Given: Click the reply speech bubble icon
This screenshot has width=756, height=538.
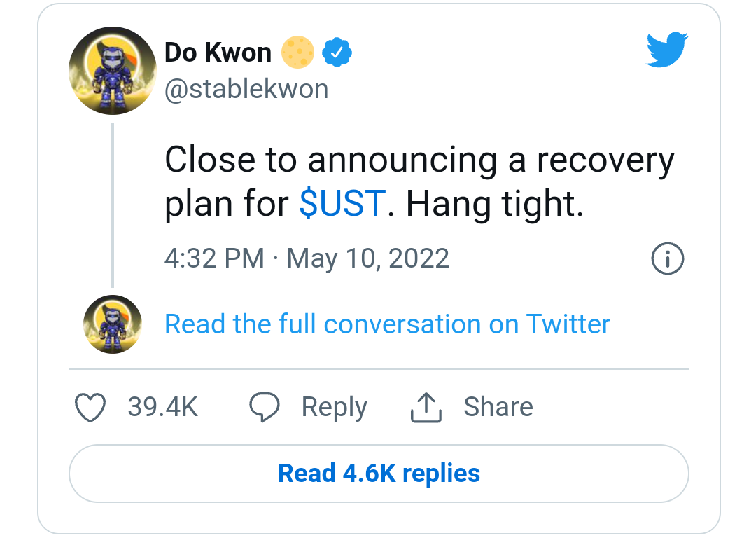Looking at the screenshot, I should [x=264, y=407].
